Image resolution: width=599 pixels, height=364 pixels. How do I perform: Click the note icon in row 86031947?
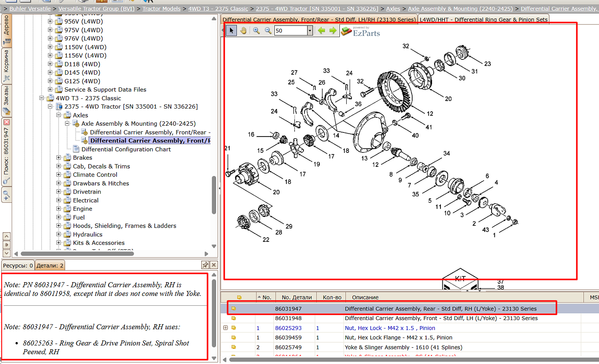[x=234, y=309]
